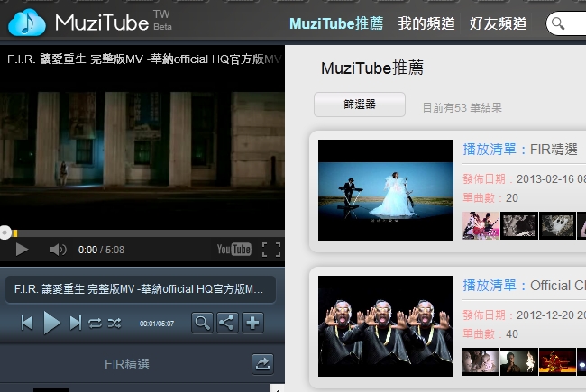
Task: Click the scrollbar up arrow below playlist panel
Action: pyautogui.click(x=278, y=388)
